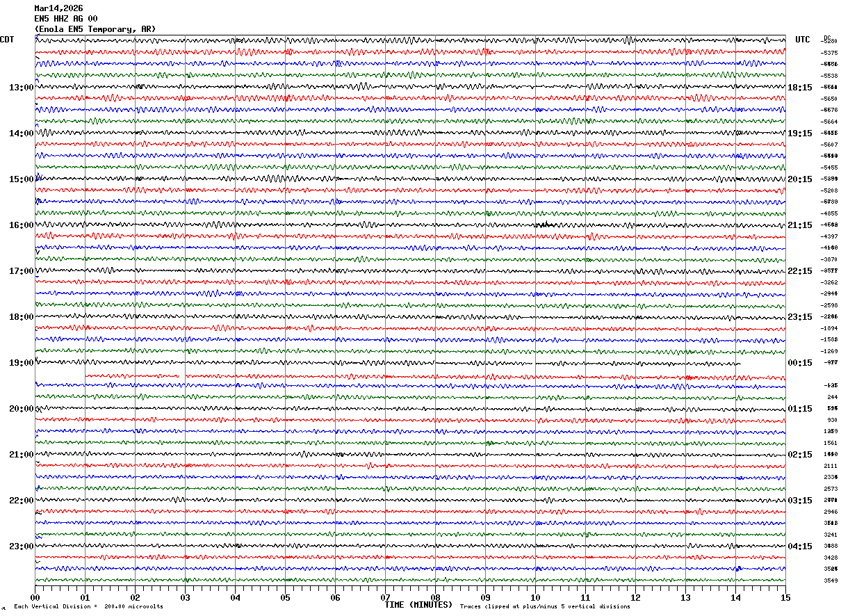Click the UTC timezone header
841x616 pixels.
click(x=803, y=40)
